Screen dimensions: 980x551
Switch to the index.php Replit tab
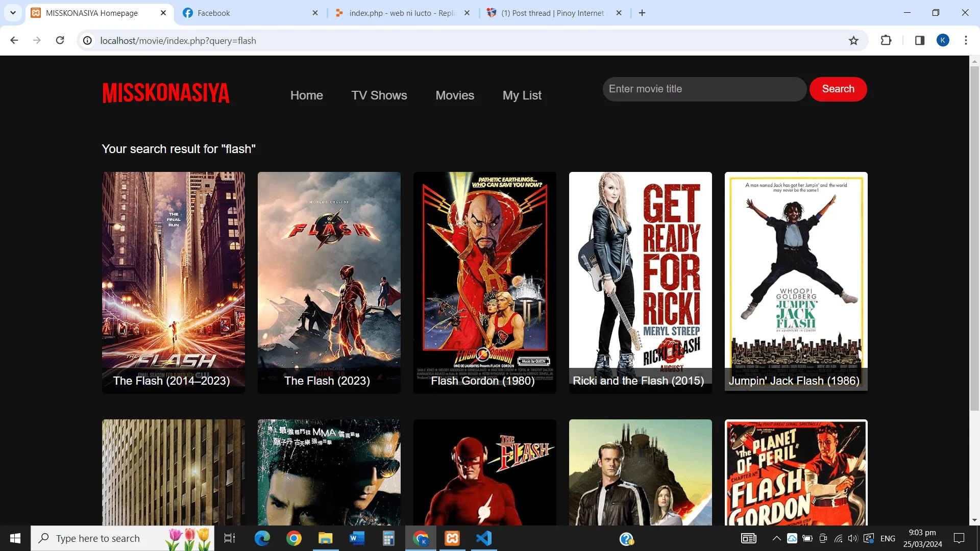coord(402,13)
